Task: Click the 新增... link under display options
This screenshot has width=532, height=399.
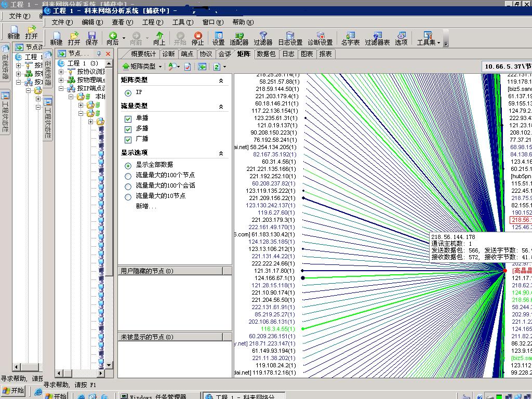Action: coord(146,206)
